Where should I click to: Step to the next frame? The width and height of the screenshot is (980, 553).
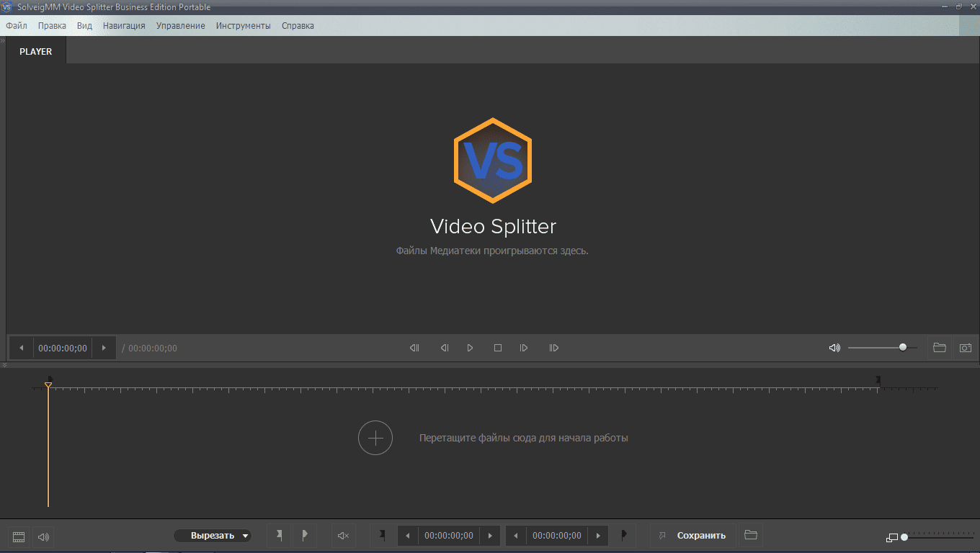[524, 348]
